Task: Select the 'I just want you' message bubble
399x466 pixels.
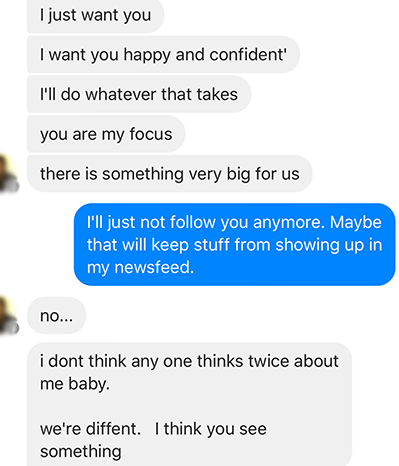Action: coord(95,15)
